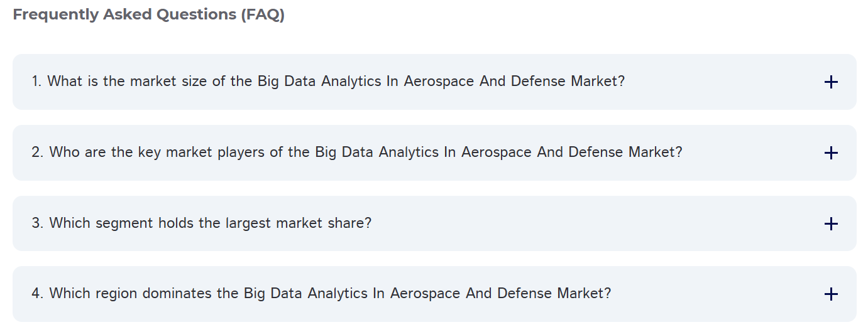Click plus icon for largest market share
The height and width of the screenshot is (332, 868).
click(830, 224)
